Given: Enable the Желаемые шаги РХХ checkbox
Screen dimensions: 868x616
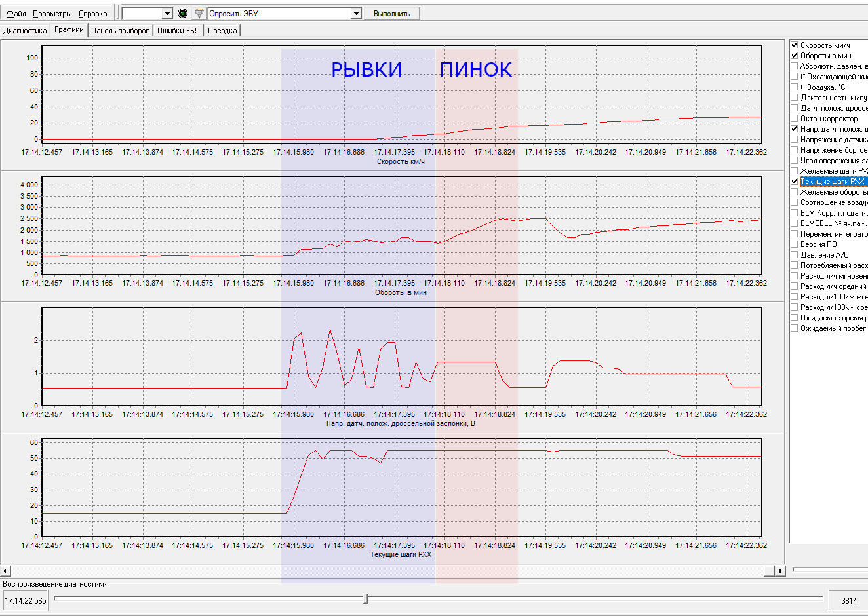Looking at the screenshot, I should point(794,171).
